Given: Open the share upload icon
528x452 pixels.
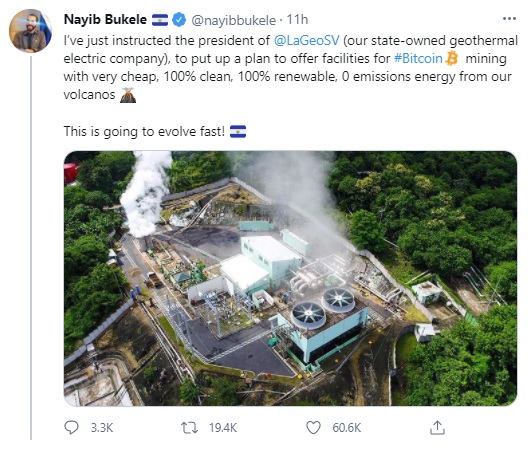Looking at the screenshot, I should point(437,427).
